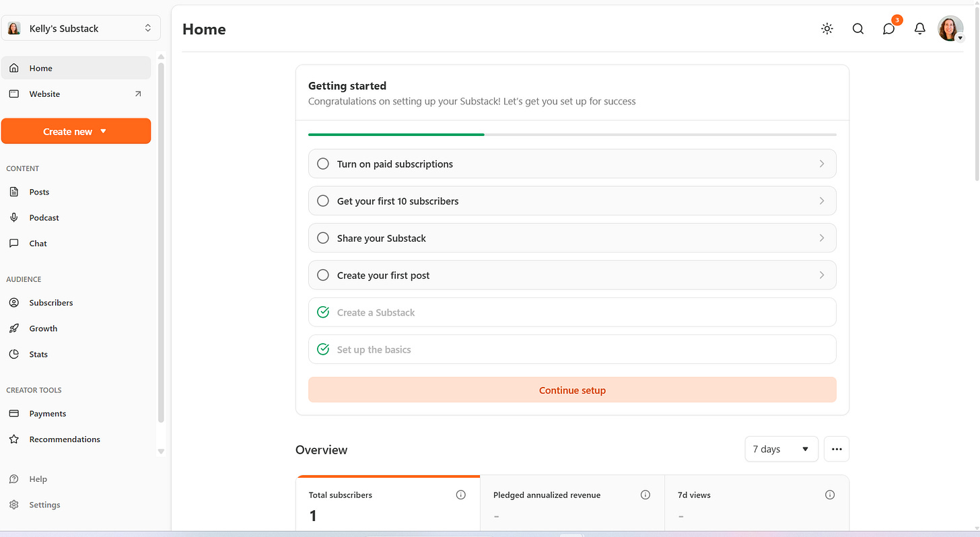Open the Website link in sidebar

(x=44, y=94)
